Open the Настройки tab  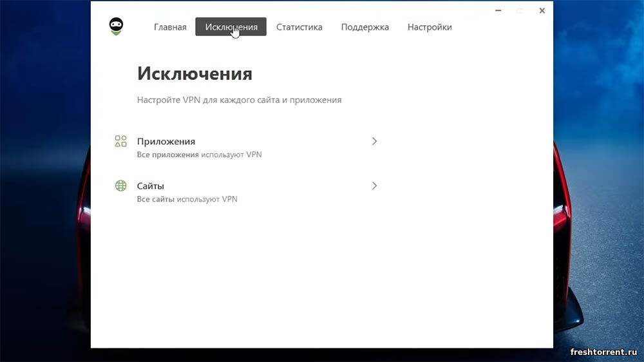430,27
